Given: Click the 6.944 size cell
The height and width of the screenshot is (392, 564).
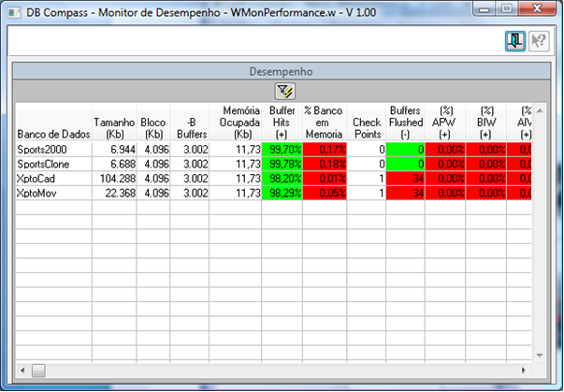Looking at the screenshot, I should tap(114, 150).
